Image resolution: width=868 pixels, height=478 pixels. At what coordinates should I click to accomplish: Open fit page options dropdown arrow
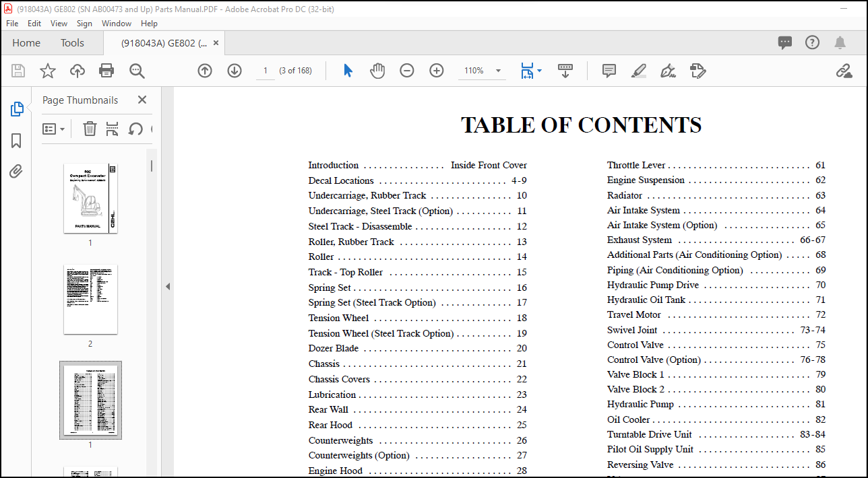pos(539,71)
